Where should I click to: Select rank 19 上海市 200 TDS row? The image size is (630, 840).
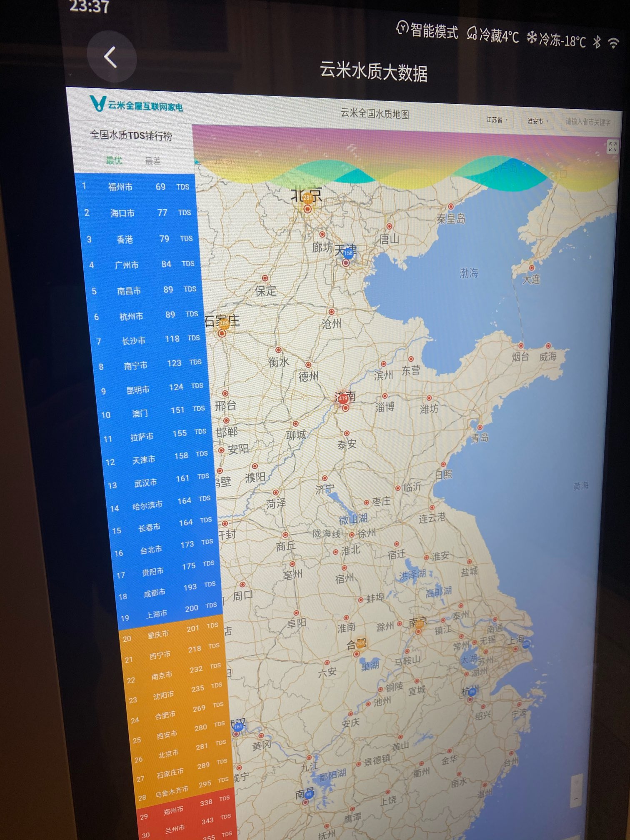[x=170, y=612]
